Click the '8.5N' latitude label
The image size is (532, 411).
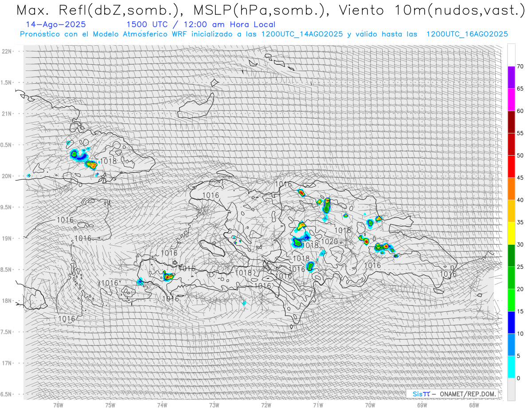(x=7, y=270)
